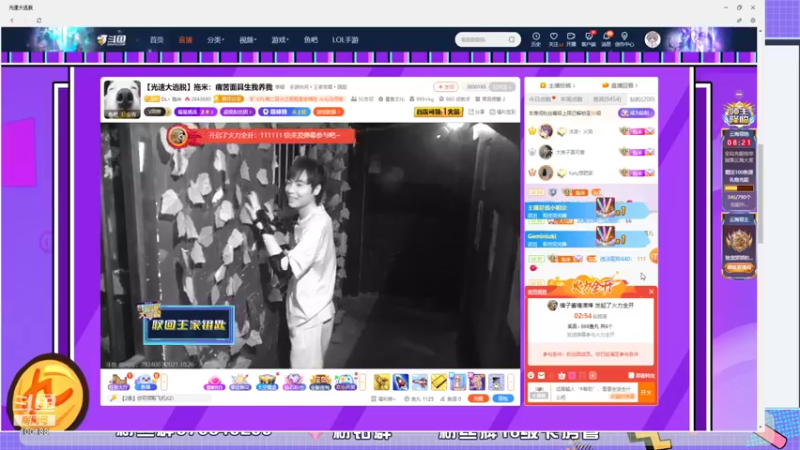Image resolution: width=800 pixels, height=450 pixels.
Task: Click the gold ticket gift icon
Action: click(x=439, y=381)
